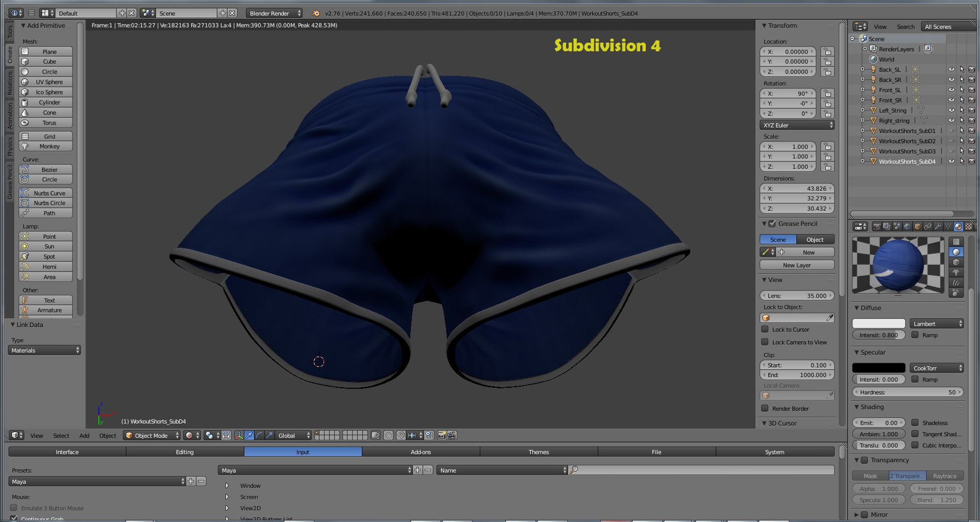Enable the Render Border checkbox

click(765, 408)
